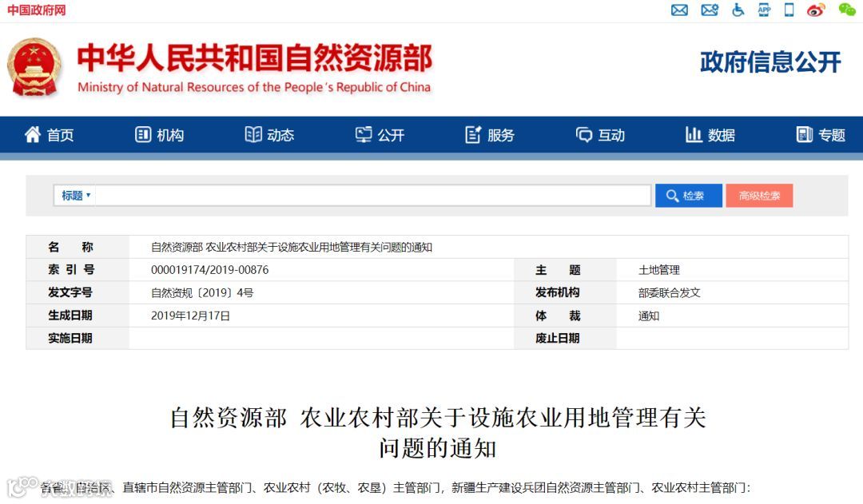Click the national emblem logo
Screen dimensions: 863x504
[34, 67]
